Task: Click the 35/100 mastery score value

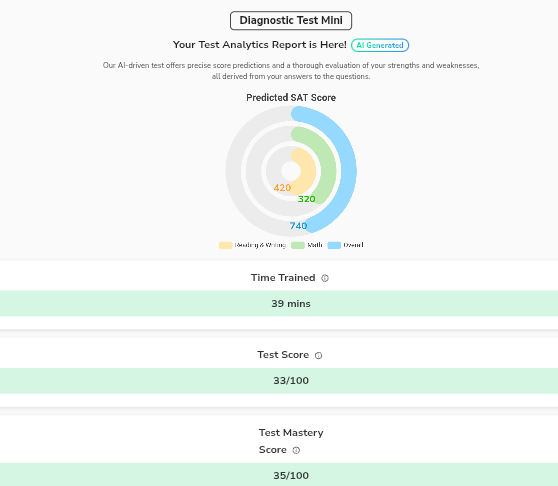Action: 291,476
